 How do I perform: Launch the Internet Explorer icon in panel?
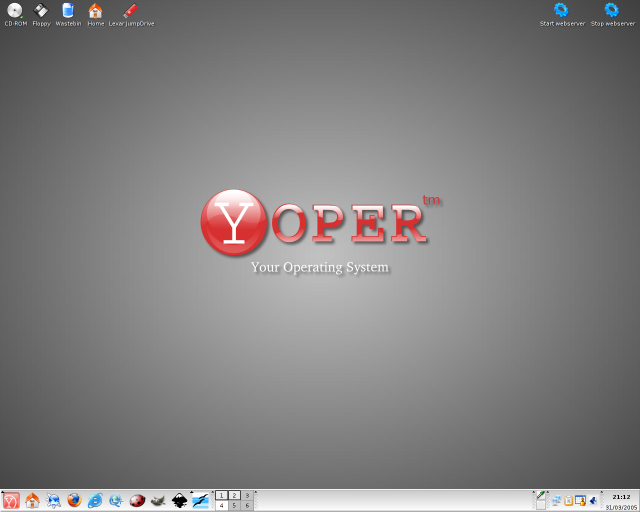pyautogui.click(x=95, y=501)
